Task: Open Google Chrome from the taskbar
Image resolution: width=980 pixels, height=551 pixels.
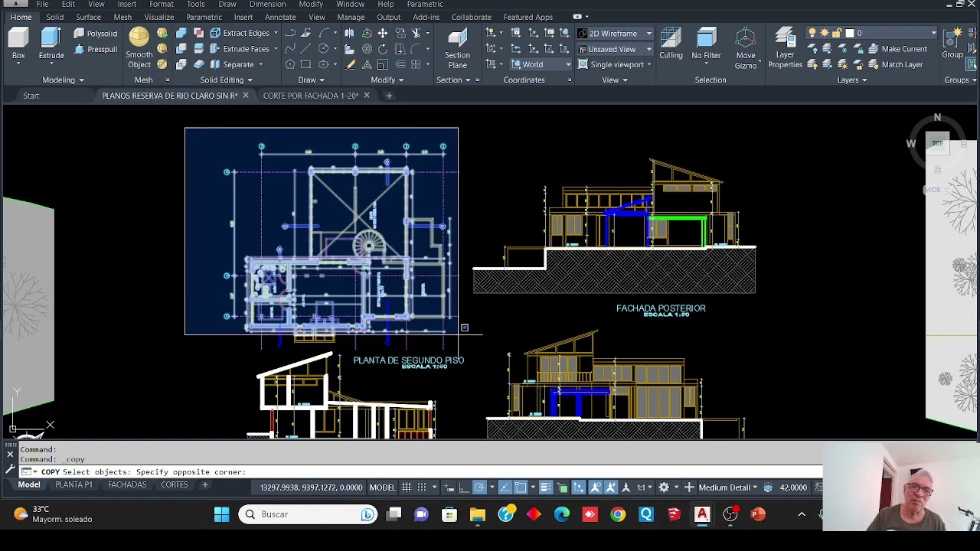Action: coord(618,514)
